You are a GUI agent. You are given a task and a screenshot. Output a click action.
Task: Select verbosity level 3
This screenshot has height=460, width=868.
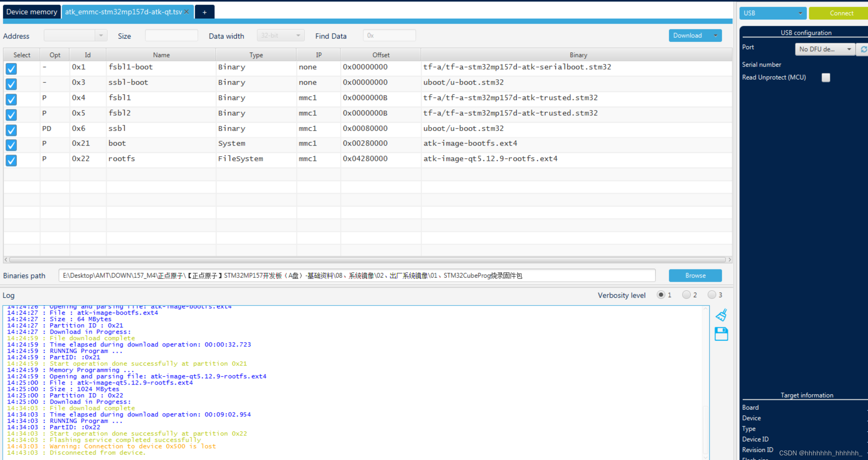tap(712, 295)
